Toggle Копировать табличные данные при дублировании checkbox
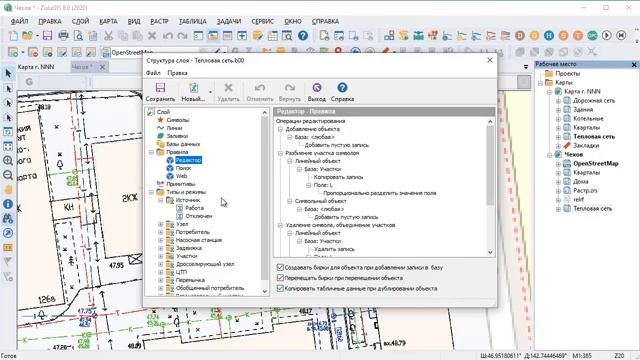 pos(280,288)
